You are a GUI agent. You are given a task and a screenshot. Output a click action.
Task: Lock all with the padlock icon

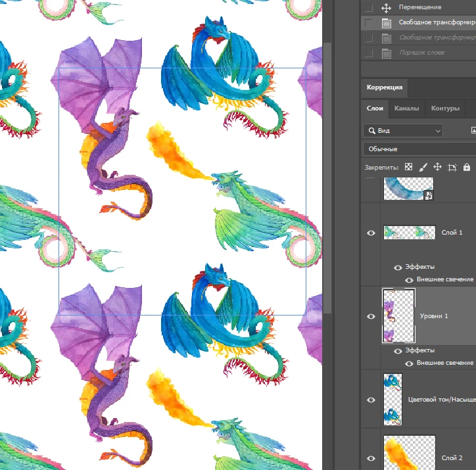(467, 167)
